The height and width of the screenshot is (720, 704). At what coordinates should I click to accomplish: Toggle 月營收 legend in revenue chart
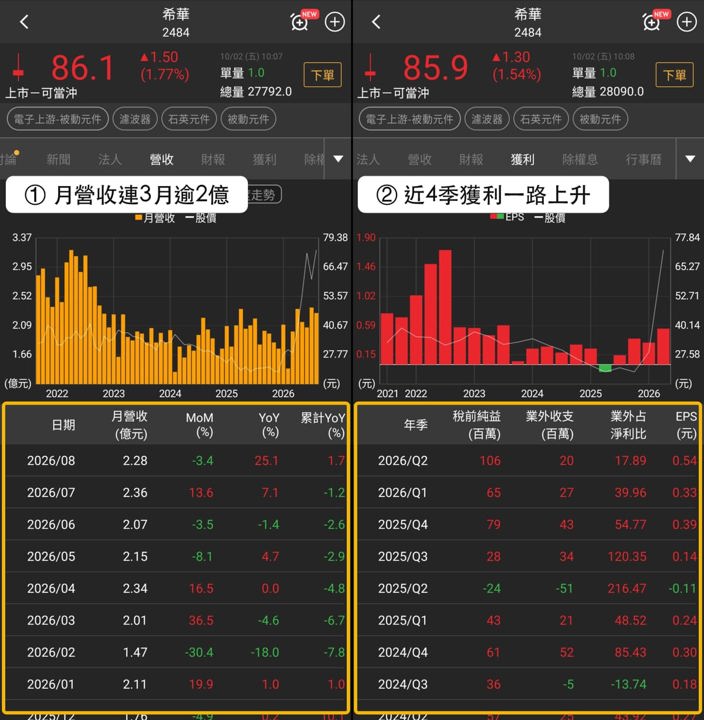point(155,218)
